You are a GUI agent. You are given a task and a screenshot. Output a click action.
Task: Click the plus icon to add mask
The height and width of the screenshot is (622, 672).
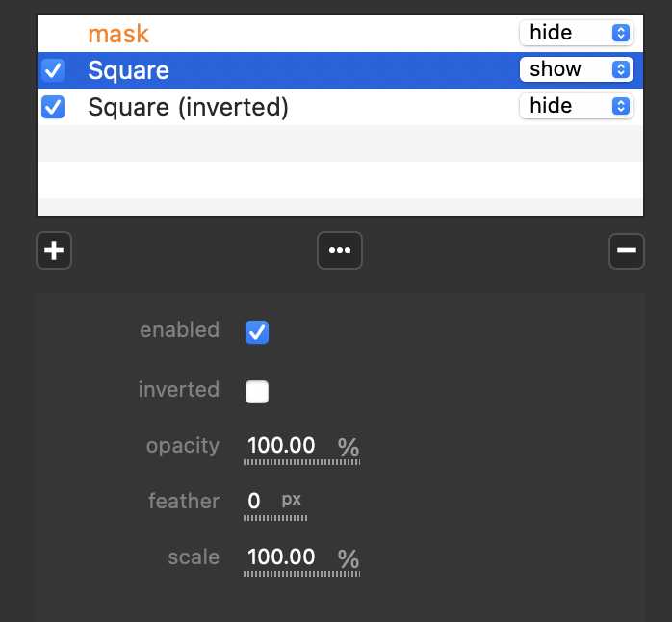(54, 251)
